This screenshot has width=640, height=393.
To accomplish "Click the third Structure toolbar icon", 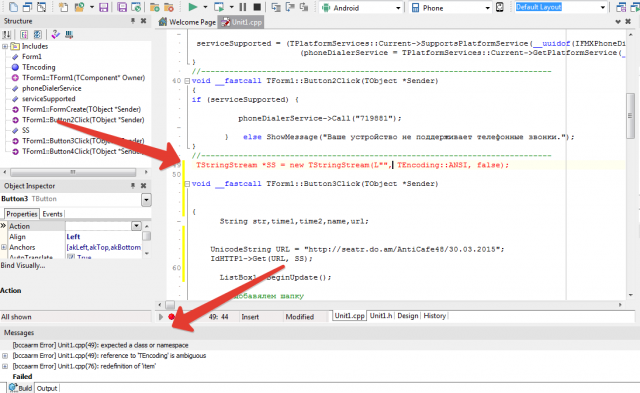I will pos(38,35).
